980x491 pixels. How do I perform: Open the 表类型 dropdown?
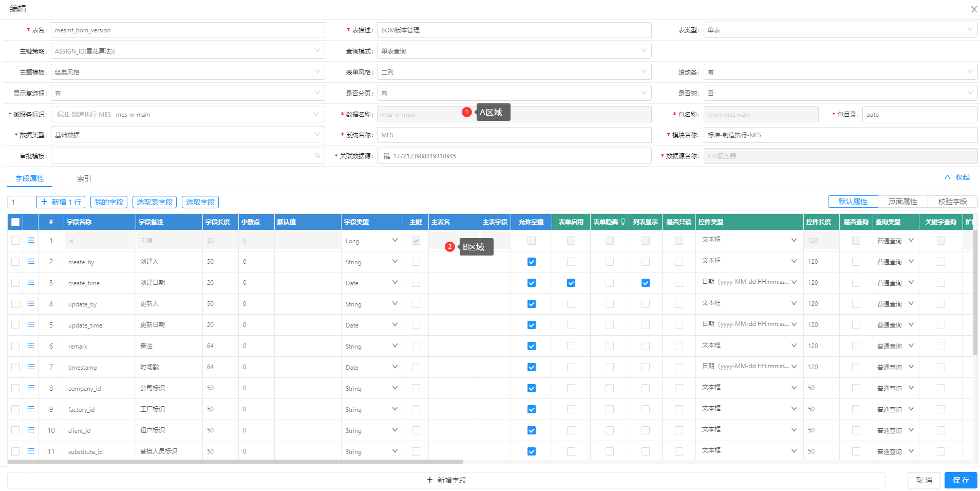(841, 30)
